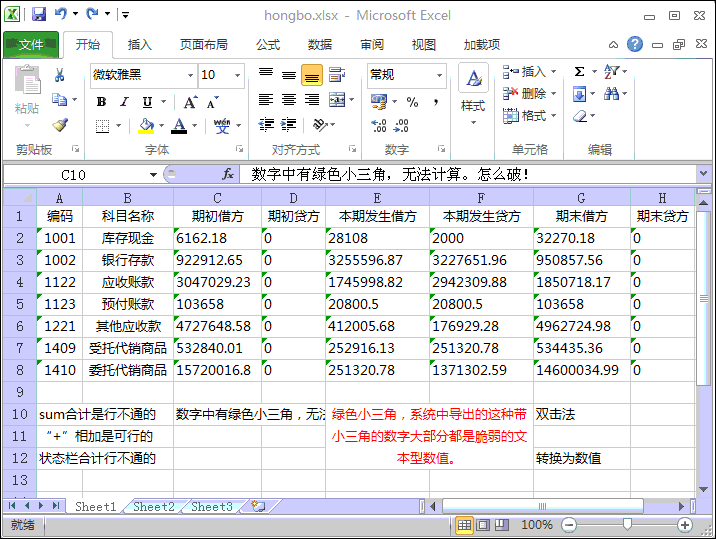Image resolution: width=716 pixels, height=539 pixels.
Task: Toggle center horizontal alignment
Action: (289, 100)
